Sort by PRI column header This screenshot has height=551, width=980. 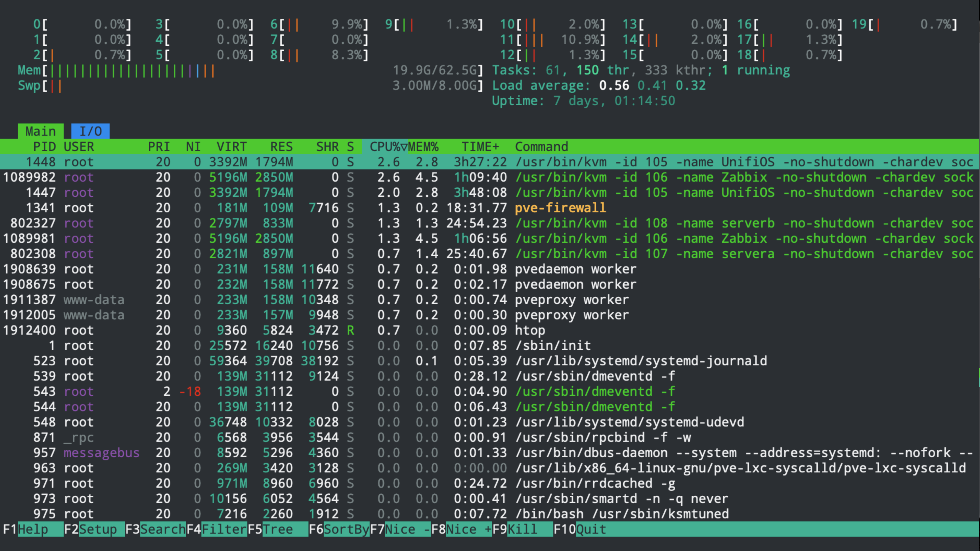tap(159, 147)
